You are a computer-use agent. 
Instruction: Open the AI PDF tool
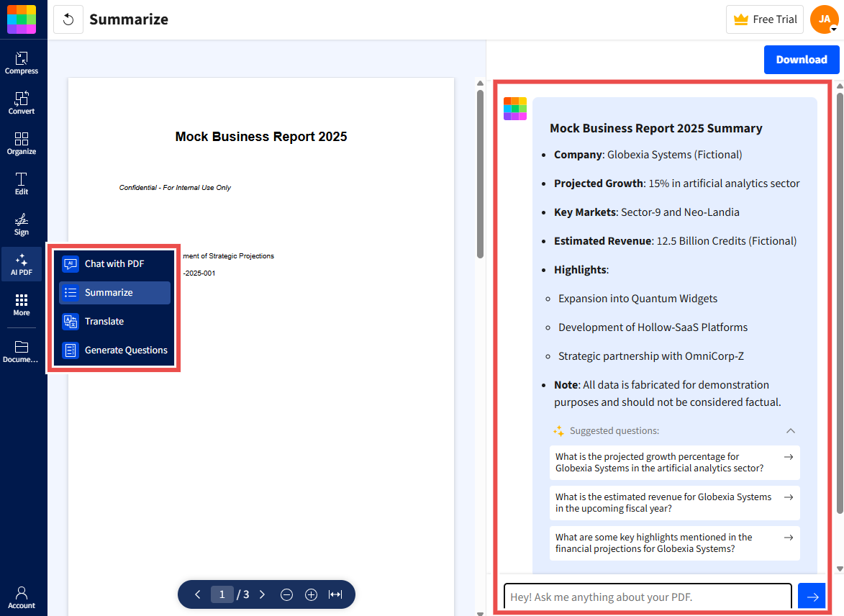(x=22, y=264)
